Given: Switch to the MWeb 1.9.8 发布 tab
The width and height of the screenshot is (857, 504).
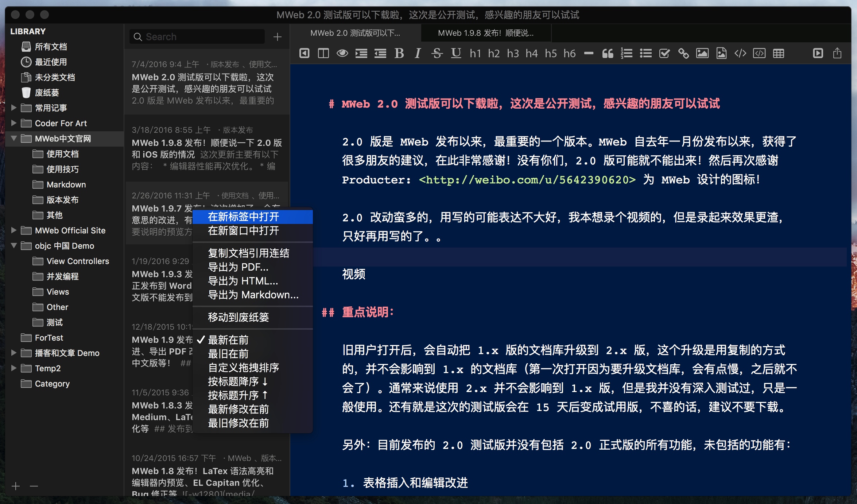Looking at the screenshot, I should [485, 33].
